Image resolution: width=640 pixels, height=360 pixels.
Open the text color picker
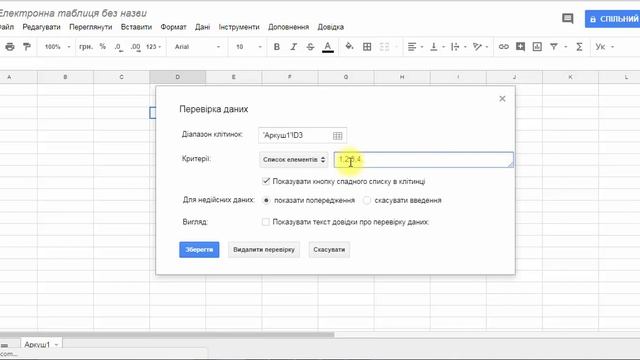tap(328, 47)
